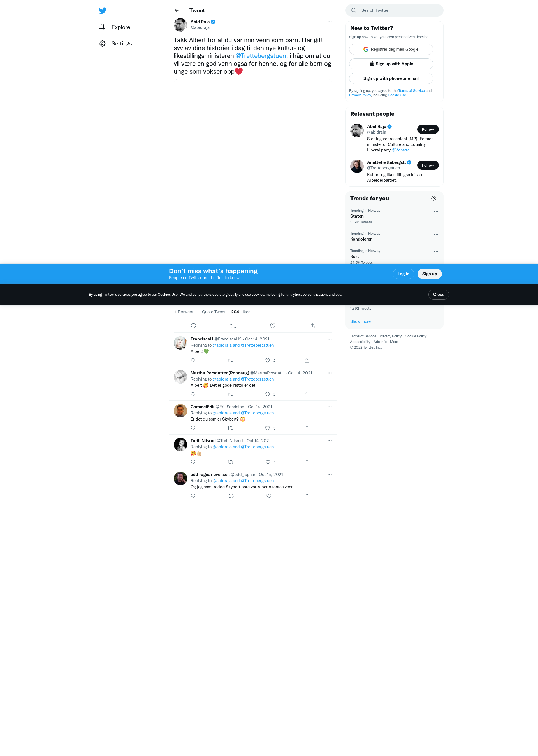Viewport: 538px width, 756px height.
Task: Share odd ragnar evensen's reply
Action: [307, 496]
